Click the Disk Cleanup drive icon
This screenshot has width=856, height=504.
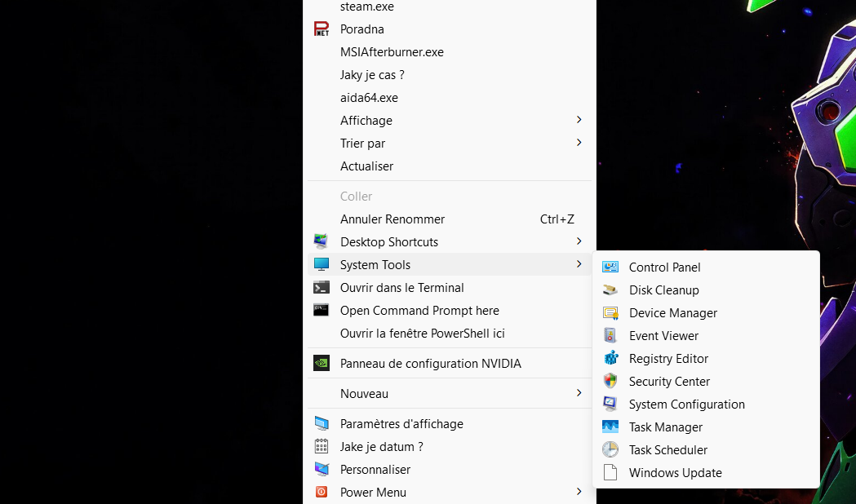(x=610, y=290)
